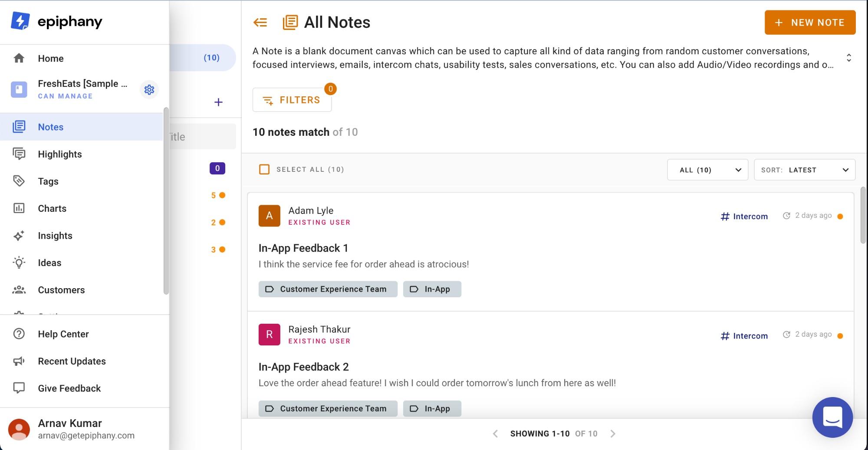The width and height of the screenshot is (868, 450).
Task: Click the filter count badge 0
Action: point(330,89)
